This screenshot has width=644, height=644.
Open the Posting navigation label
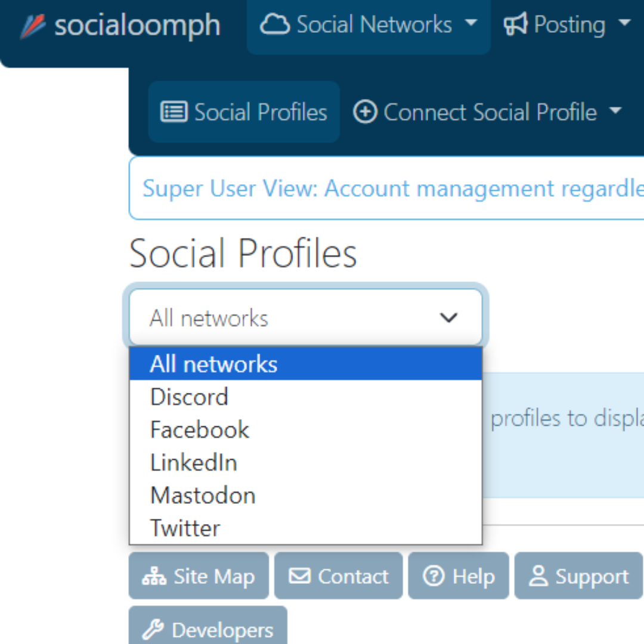pyautogui.click(x=569, y=25)
